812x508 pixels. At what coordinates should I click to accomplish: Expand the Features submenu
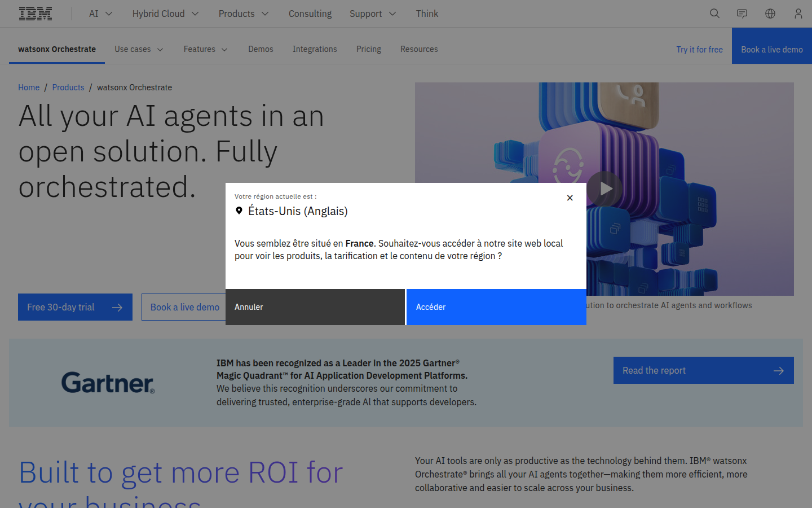click(x=205, y=49)
